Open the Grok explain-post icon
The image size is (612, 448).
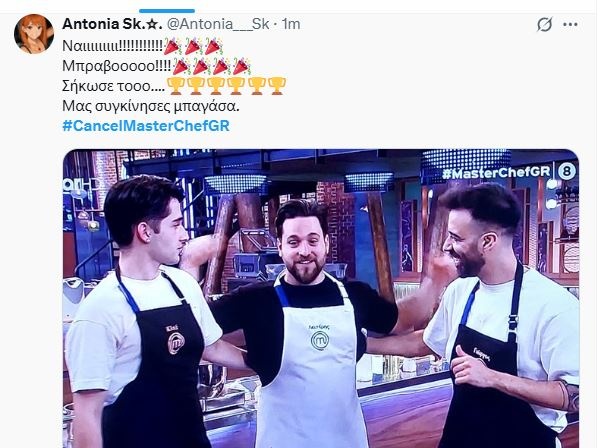(544, 24)
